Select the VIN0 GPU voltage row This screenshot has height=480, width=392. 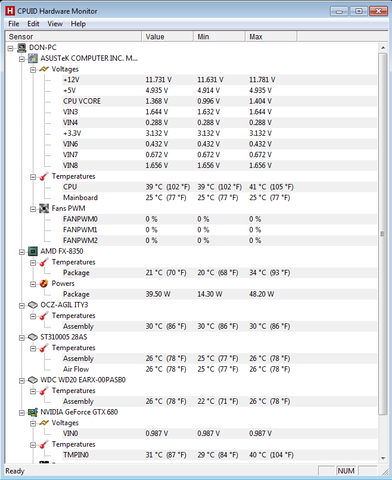pyautogui.click(x=219, y=434)
